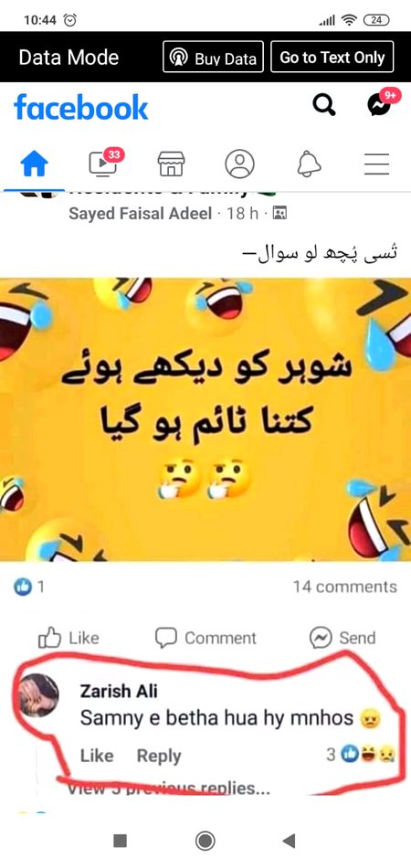411x868 pixels.
Task: Like Zarish Ali's comment
Action: (x=97, y=757)
